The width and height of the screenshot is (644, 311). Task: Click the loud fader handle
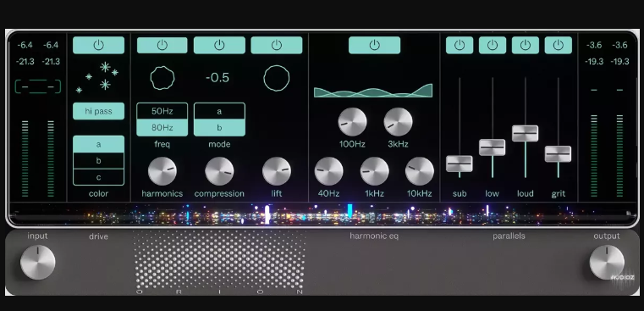[525, 133]
